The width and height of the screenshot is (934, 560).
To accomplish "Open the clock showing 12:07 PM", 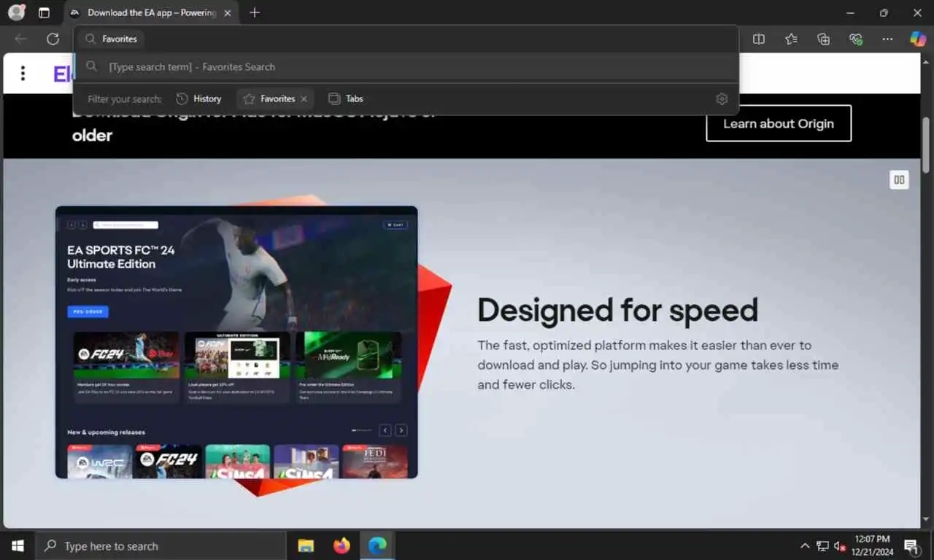I will (x=874, y=545).
